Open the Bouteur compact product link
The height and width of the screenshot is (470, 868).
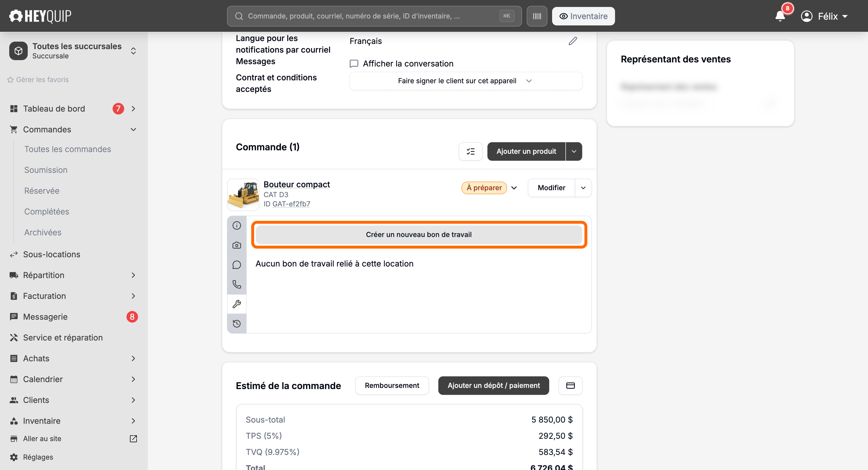[297, 184]
